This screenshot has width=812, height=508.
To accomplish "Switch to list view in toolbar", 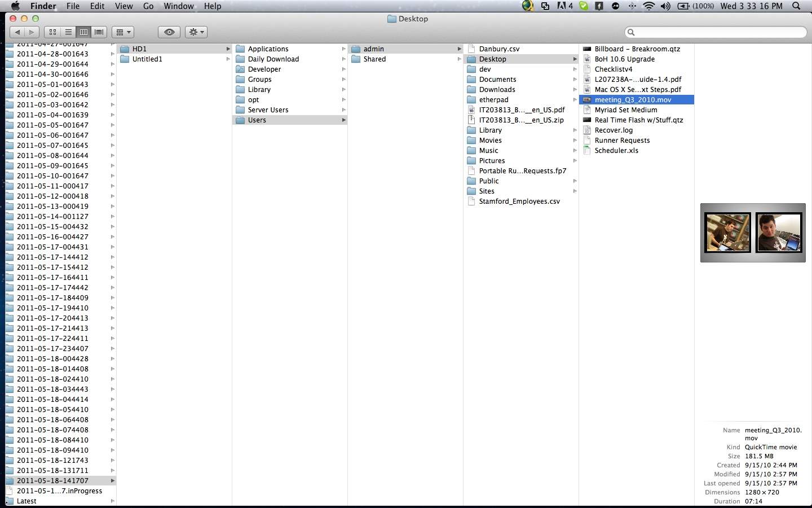I will [x=68, y=32].
